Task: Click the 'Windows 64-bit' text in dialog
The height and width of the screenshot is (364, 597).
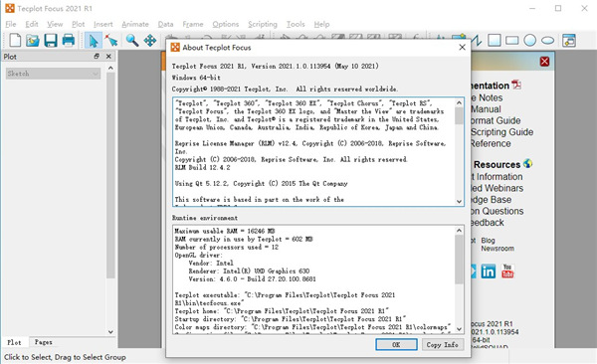Action: pos(196,78)
